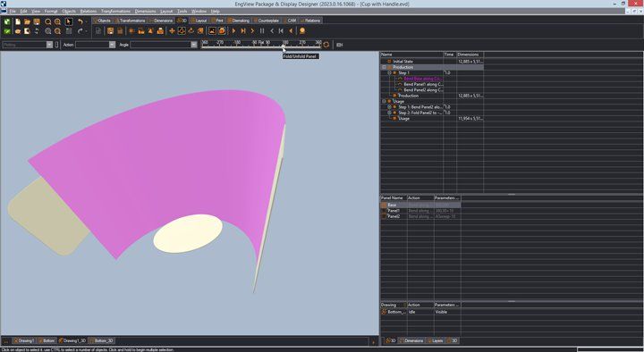Select the Bend Panel1 along row
Viewport: 644px width, 352px height.
[x=422, y=84]
